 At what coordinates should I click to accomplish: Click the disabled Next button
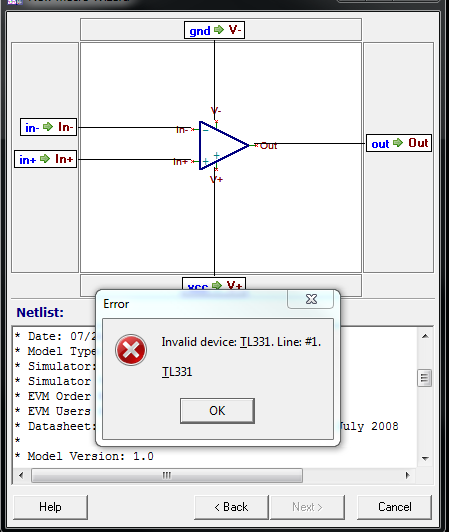307,507
